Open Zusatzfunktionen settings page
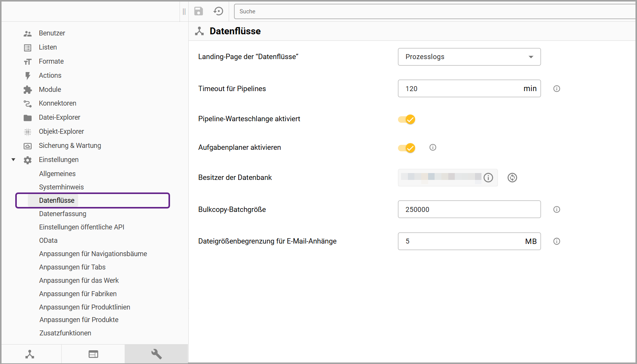 (x=65, y=333)
